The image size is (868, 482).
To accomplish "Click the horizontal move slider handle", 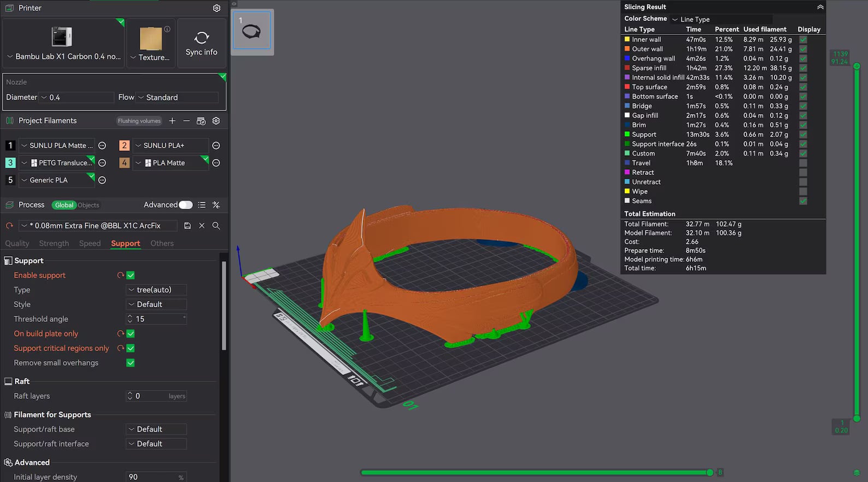I will (x=709, y=472).
